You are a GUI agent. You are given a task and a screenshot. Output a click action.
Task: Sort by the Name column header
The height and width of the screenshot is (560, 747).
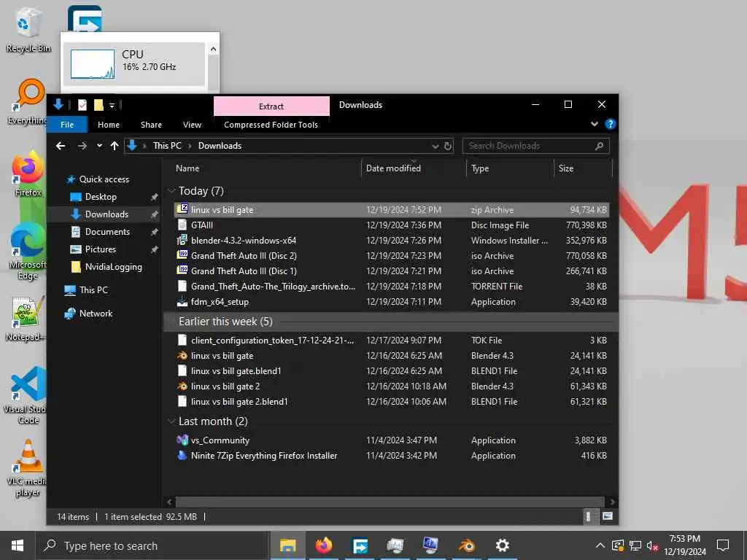coord(263,168)
